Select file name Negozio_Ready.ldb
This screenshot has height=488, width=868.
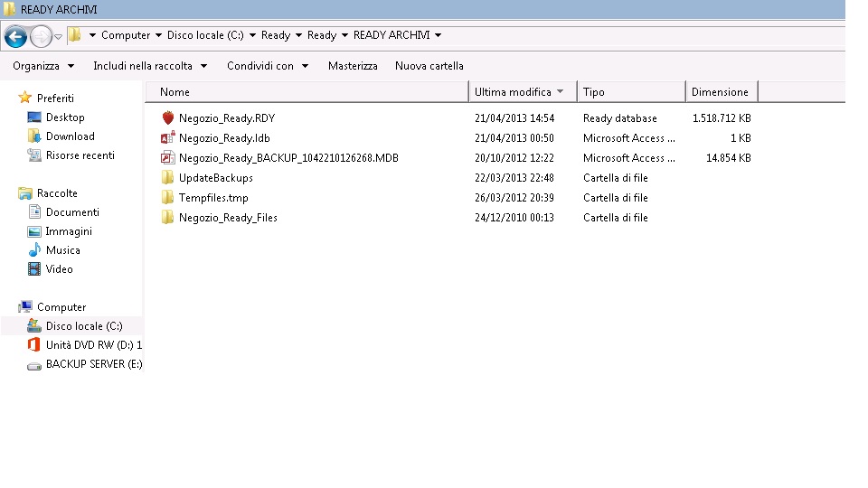(224, 138)
